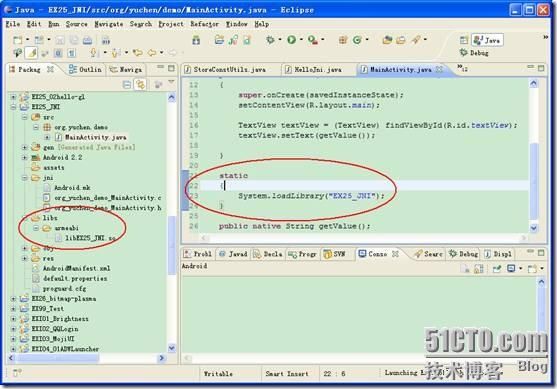
Task: Open the Problems view tab
Action: tap(198, 254)
